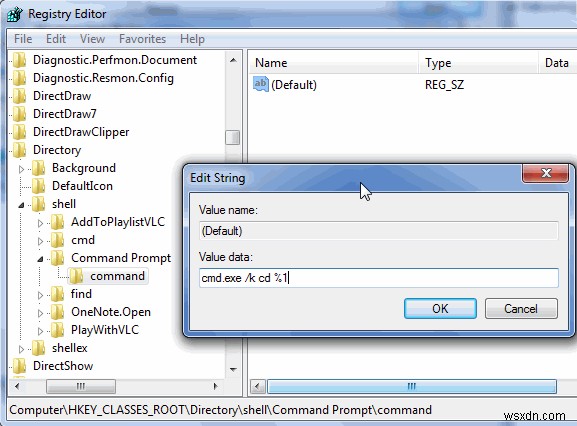This screenshot has height=426, width=577.
Task: Expand the OneNote.Open key
Action: [x=40, y=313]
